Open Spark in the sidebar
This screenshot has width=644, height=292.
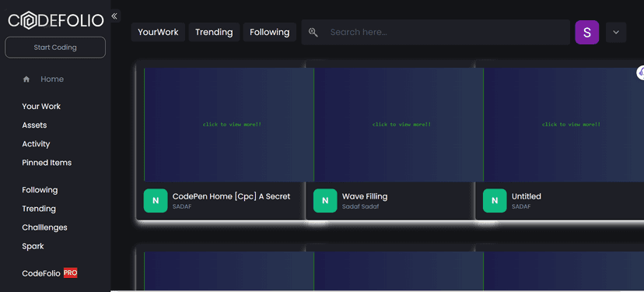33,246
